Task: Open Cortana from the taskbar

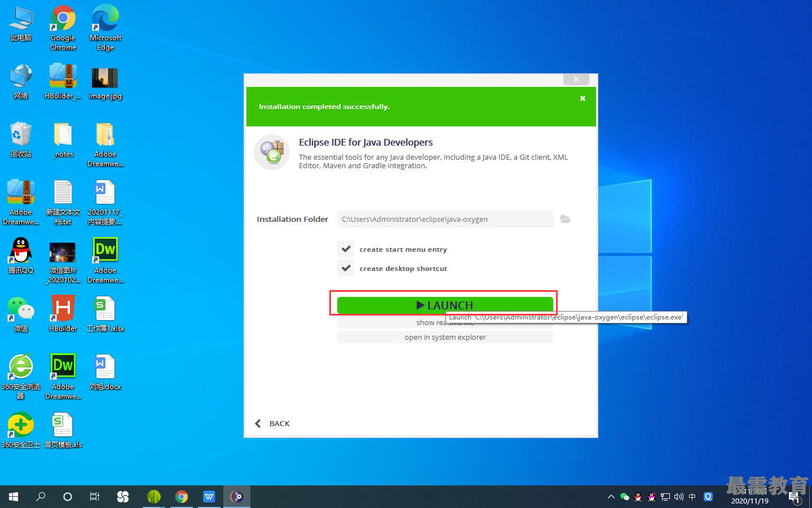Action: coord(68,497)
